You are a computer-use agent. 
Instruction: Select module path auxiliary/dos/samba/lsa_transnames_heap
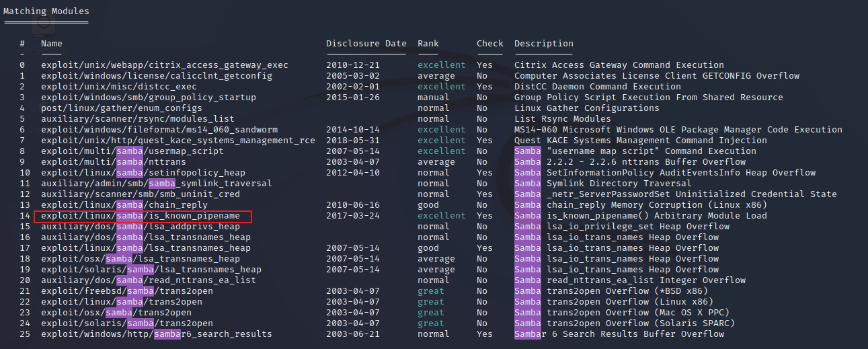click(x=146, y=237)
